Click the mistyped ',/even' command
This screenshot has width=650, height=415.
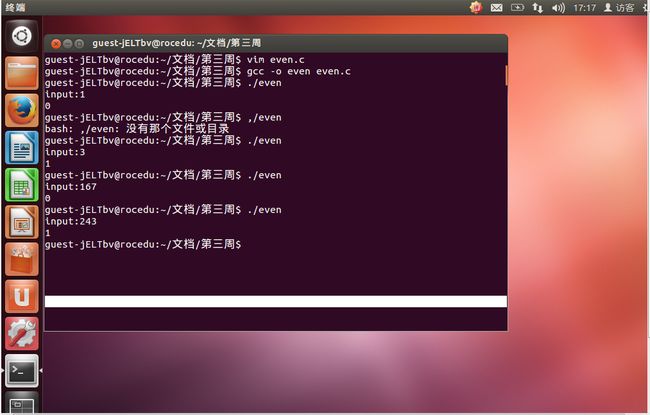[264, 118]
